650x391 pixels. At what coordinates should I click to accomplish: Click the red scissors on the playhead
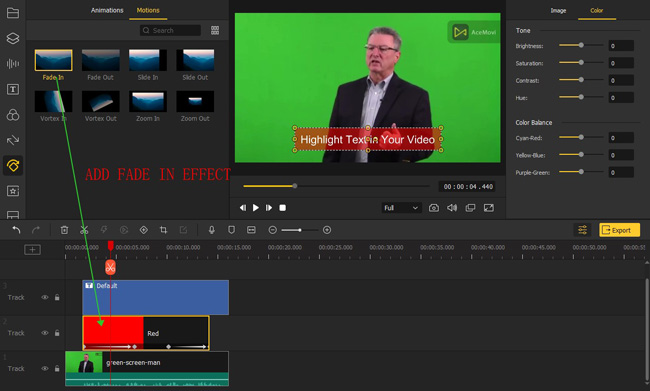click(110, 267)
